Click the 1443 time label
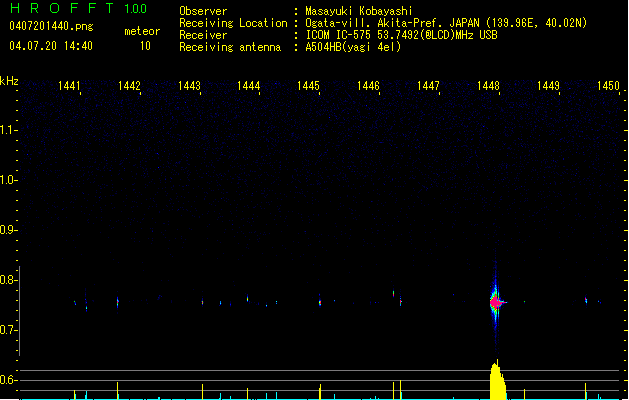 pos(189,87)
